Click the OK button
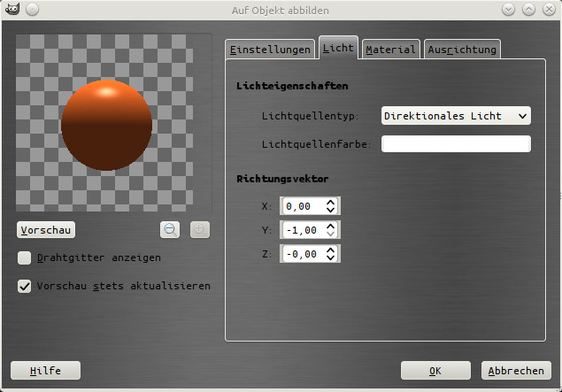Viewport: 562px width, 392px height. pos(435,371)
